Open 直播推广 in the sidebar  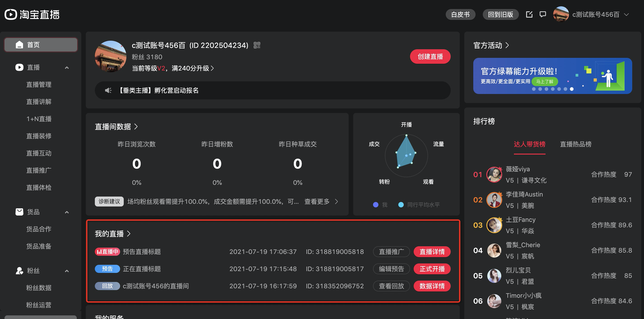[39, 170]
